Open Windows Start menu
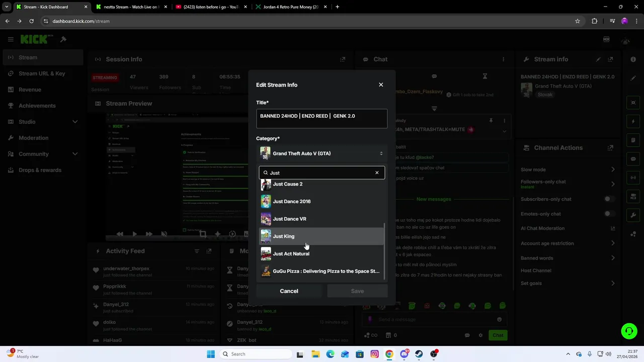The width and height of the screenshot is (644, 362). tap(211, 354)
